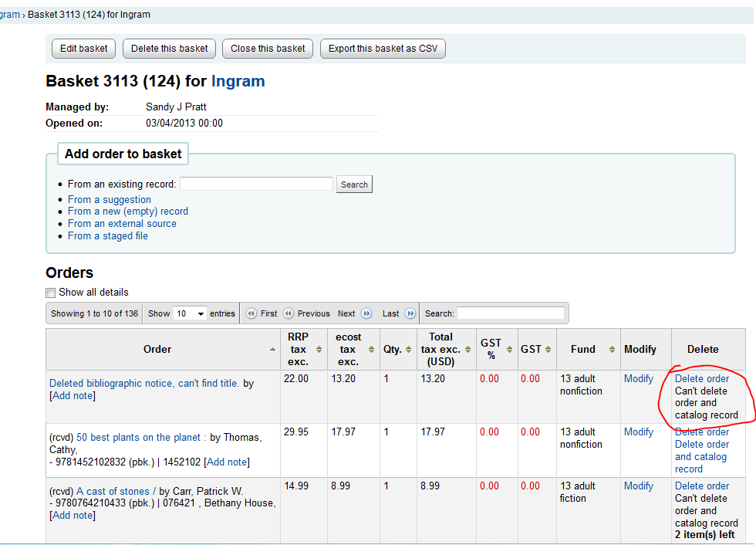Add order from a staged file
Screen dimensions: 756x545
(107, 236)
